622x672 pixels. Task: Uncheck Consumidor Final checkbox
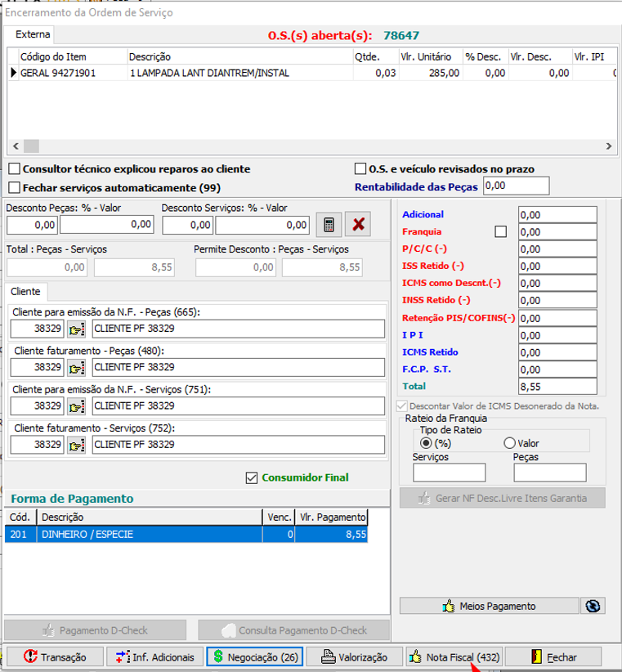click(x=252, y=477)
